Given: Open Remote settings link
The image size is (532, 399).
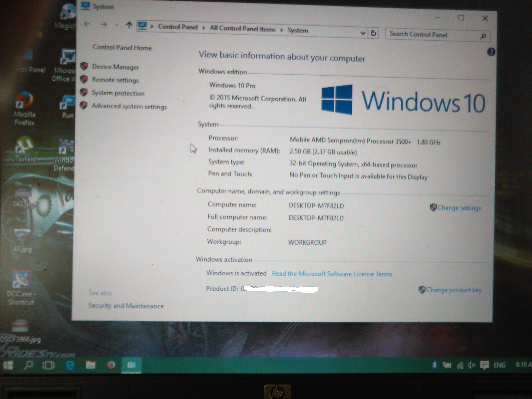Looking at the screenshot, I should [115, 80].
